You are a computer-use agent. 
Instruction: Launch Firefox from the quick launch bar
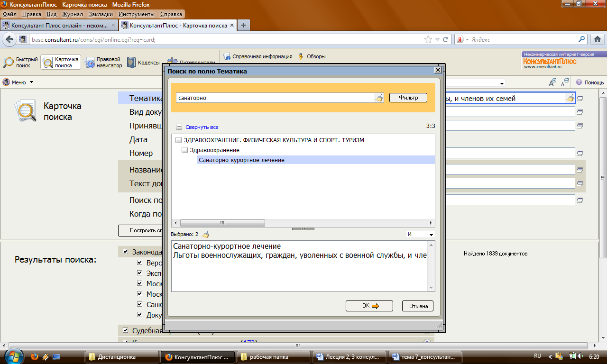[34, 356]
